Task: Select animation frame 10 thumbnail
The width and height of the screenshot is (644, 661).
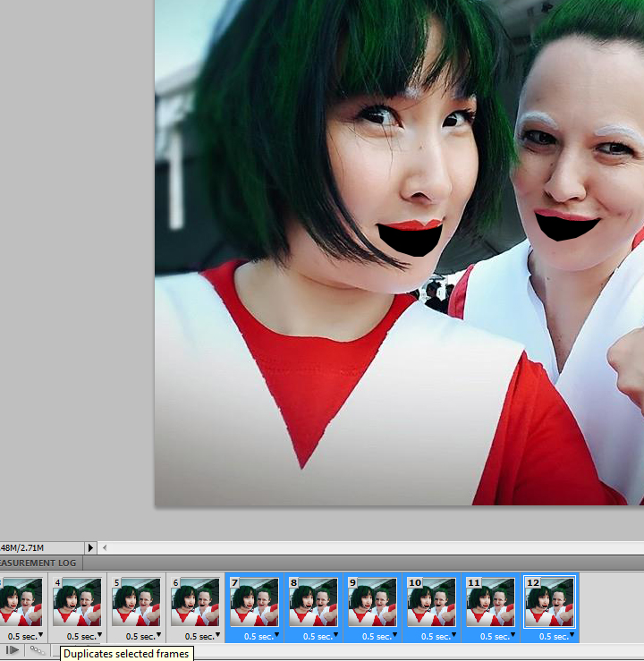Action: 431,602
